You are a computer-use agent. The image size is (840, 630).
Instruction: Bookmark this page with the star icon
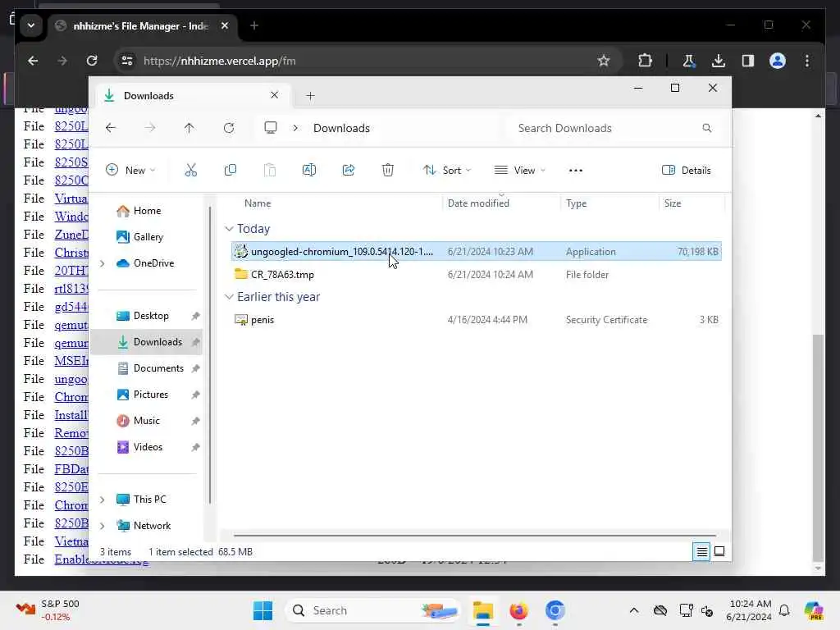[x=604, y=61]
